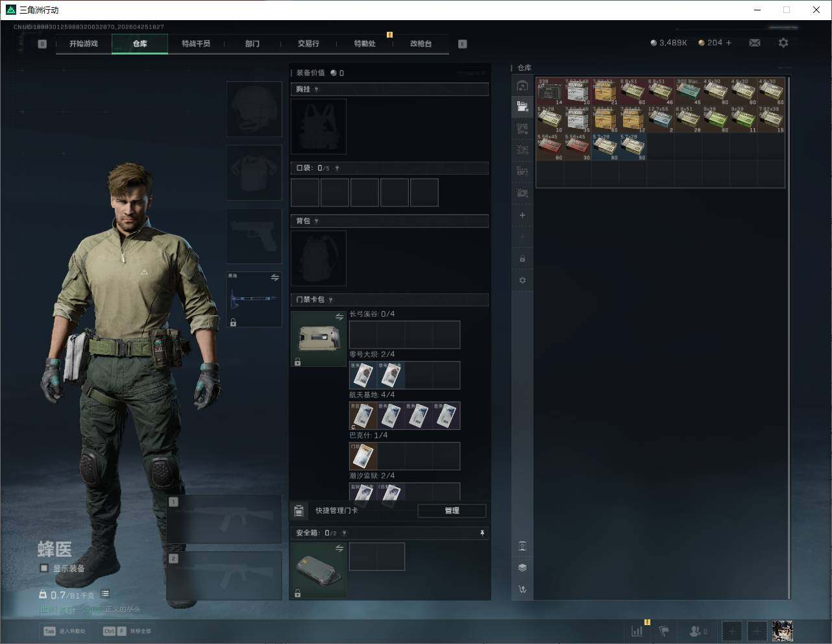
Task: Select the 7.62x39 ammo stack
Action: [x=772, y=119]
